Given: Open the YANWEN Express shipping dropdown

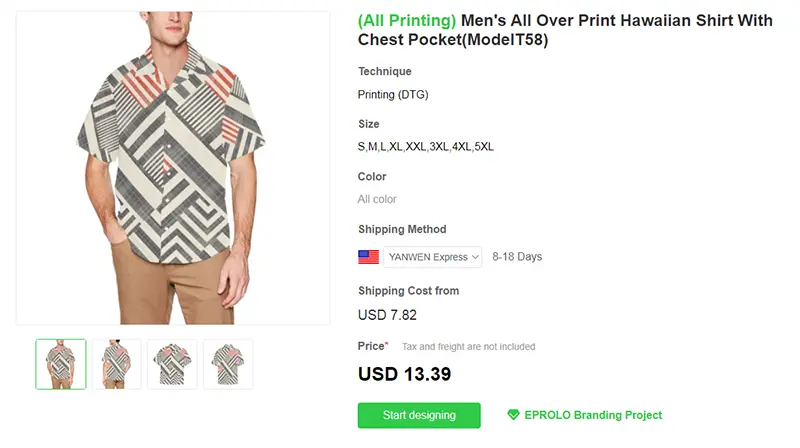Looking at the screenshot, I should click(433, 257).
